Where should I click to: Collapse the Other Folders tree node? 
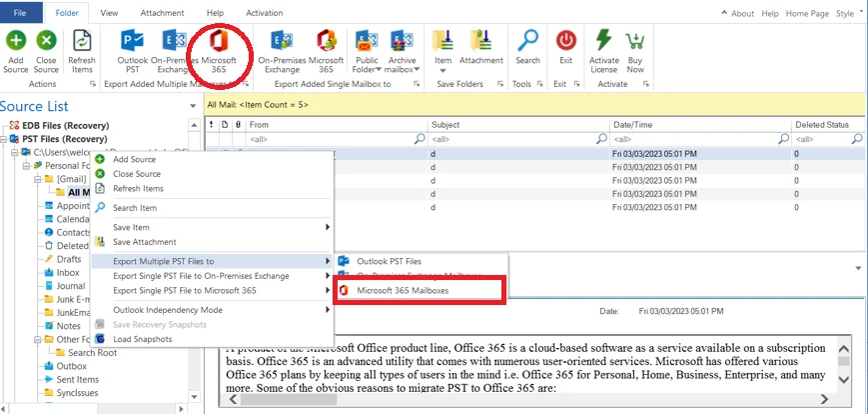[38, 339]
